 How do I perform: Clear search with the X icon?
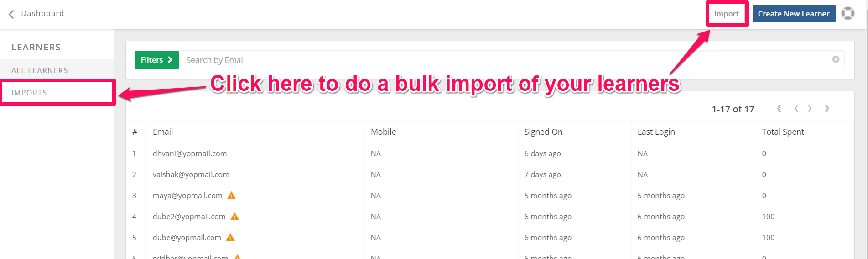[836, 59]
